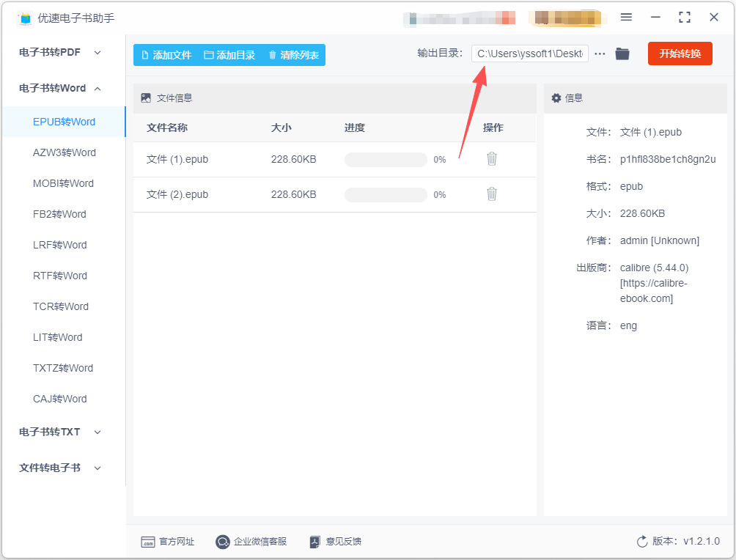Delete 文件 (2).epub with trash icon
This screenshot has height=560, width=736.
point(491,194)
